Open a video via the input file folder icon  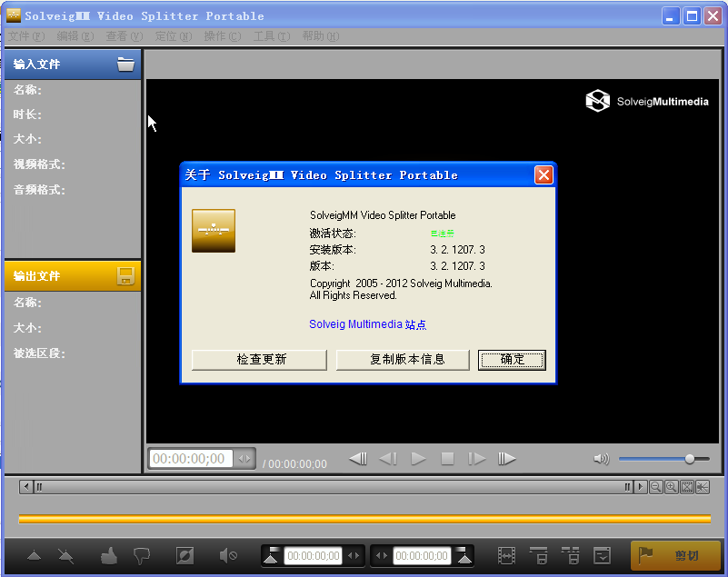tap(126, 64)
